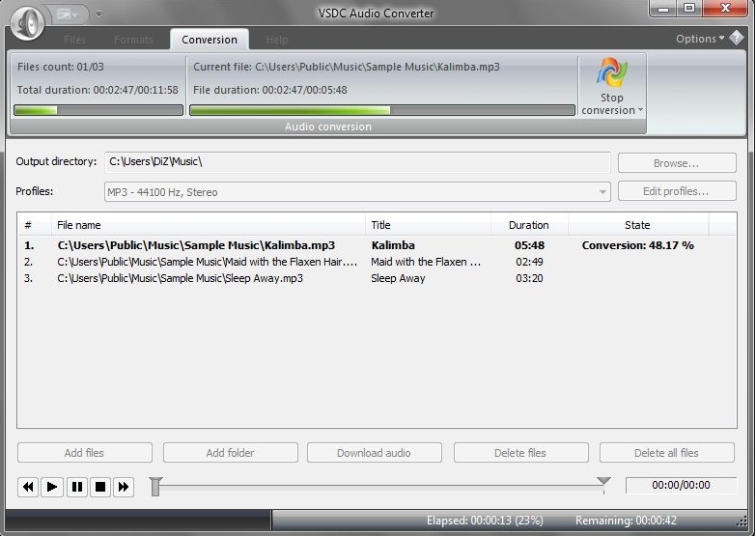Expand the customize quick access arrow
This screenshot has width=756, height=536.
coord(98,14)
